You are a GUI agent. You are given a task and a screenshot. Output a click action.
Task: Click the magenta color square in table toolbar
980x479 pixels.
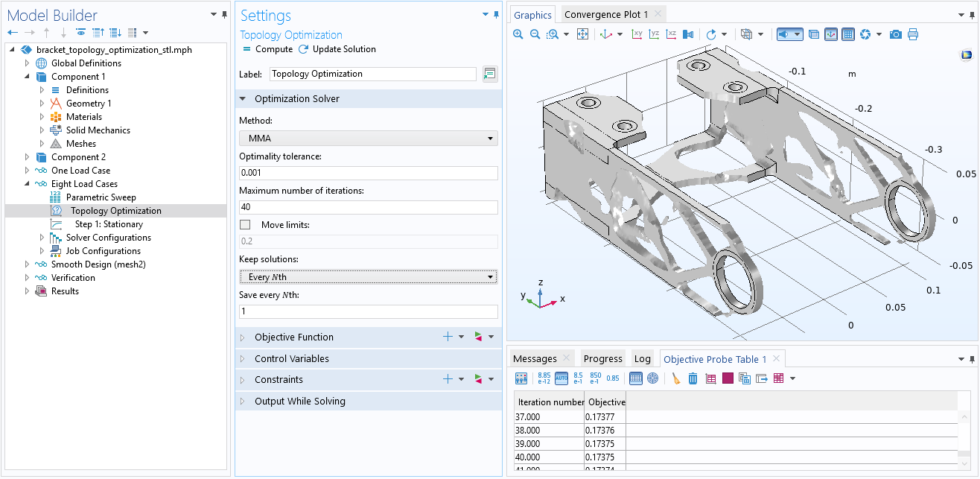pyautogui.click(x=728, y=378)
